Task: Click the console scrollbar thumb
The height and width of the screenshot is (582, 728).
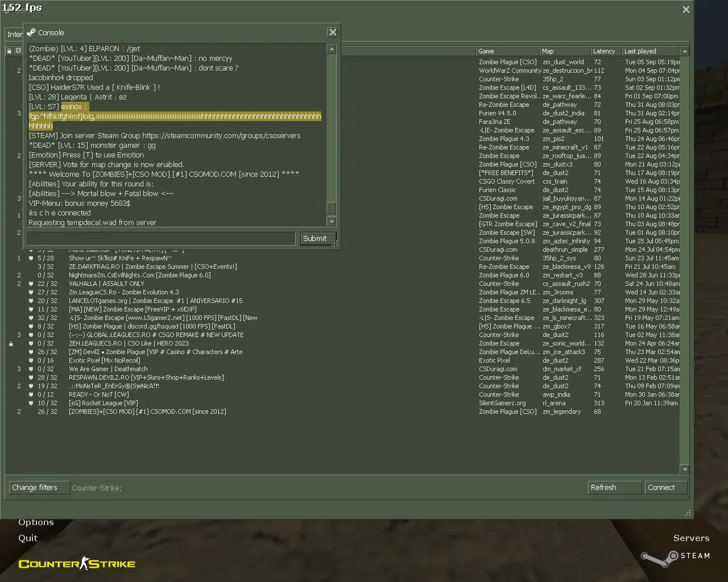Action: pyautogui.click(x=332, y=209)
